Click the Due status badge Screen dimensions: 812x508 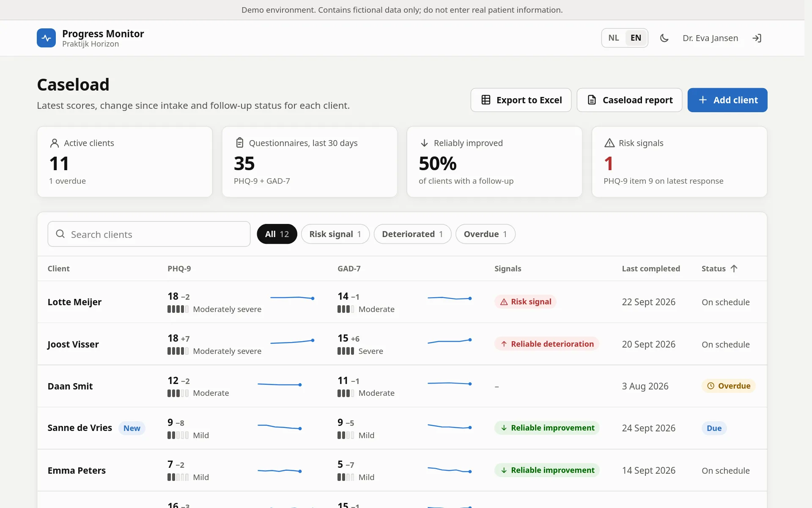pyautogui.click(x=714, y=428)
